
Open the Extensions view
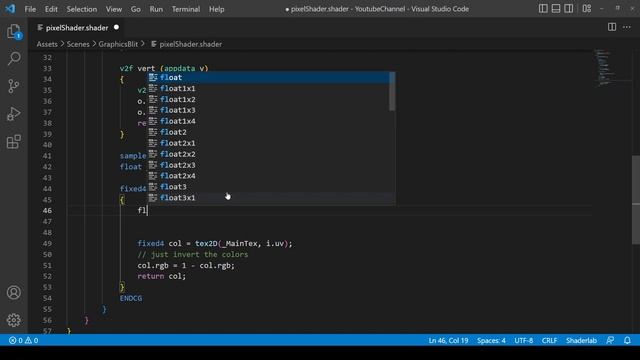[14, 142]
